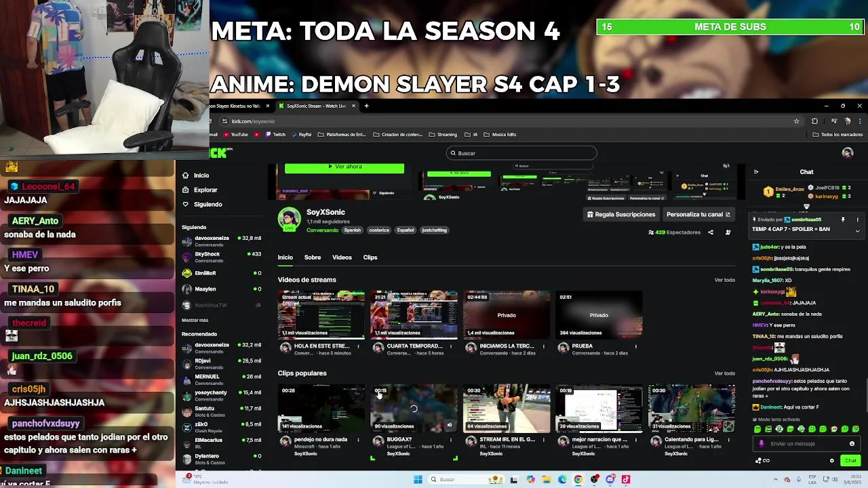Viewport: 868px width, 488px height.
Task: Mute the BUGGAX? clip preview
Action: point(449,426)
